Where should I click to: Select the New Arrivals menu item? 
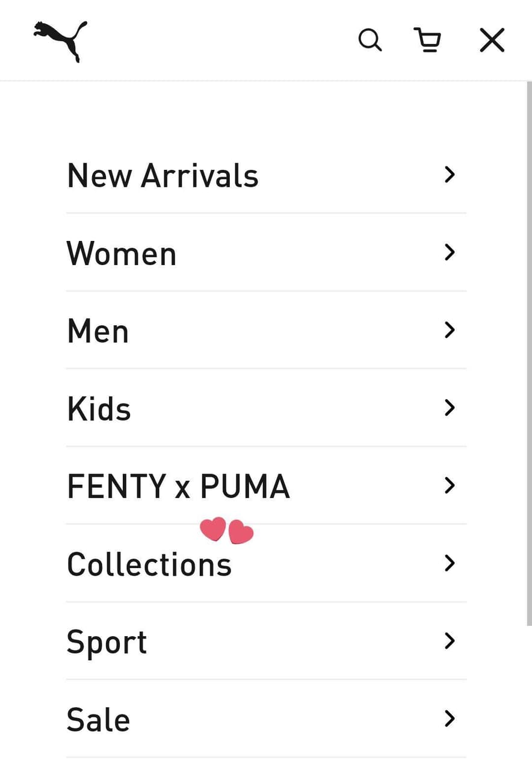pyautogui.click(x=162, y=174)
